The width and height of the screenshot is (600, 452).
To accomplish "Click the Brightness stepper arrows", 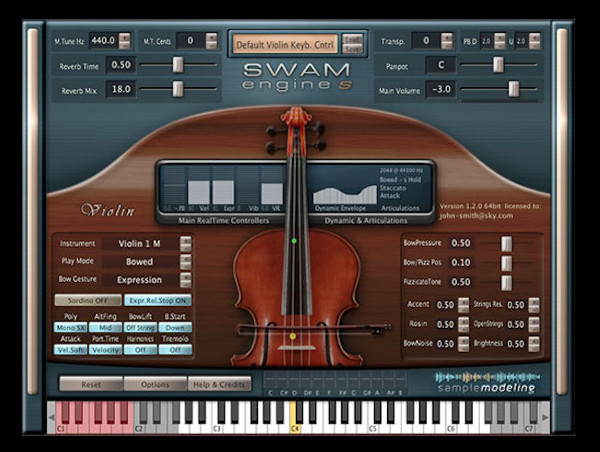I will pos(534,344).
